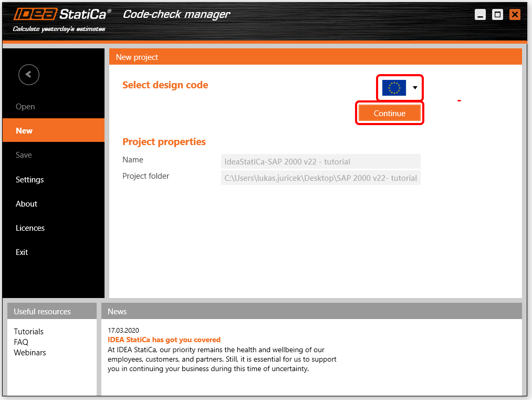Click the 'Select design code' heading
This screenshot has width=532, height=400.
point(165,85)
